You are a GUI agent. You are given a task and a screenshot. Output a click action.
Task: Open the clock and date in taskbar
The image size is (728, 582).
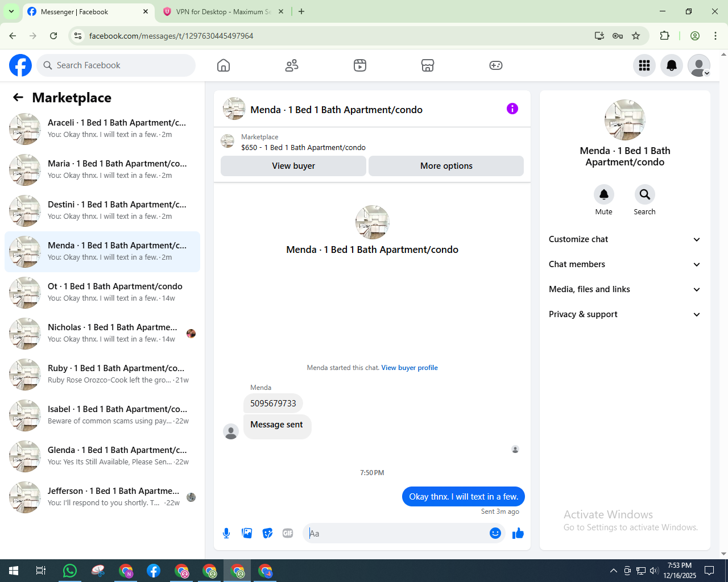click(x=680, y=571)
